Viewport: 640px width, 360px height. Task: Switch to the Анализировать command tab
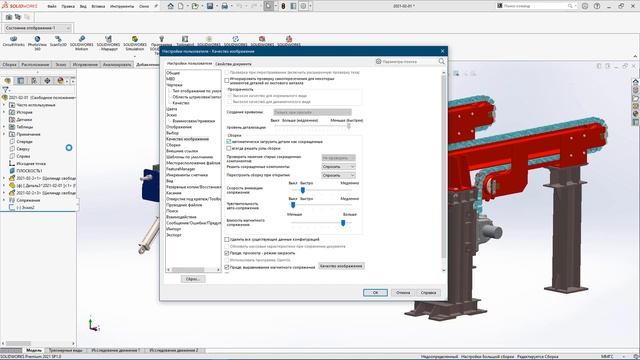click(117, 64)
